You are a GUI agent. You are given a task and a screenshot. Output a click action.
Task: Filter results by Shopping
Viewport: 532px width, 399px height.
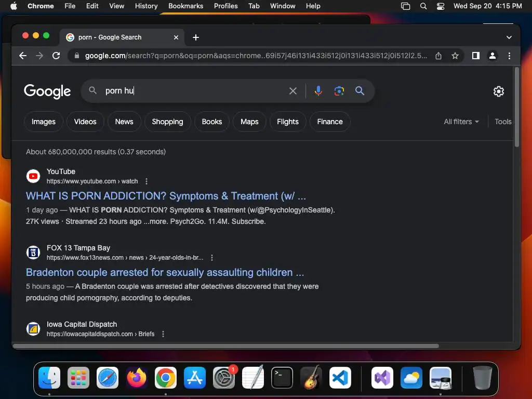click(168, 122)
